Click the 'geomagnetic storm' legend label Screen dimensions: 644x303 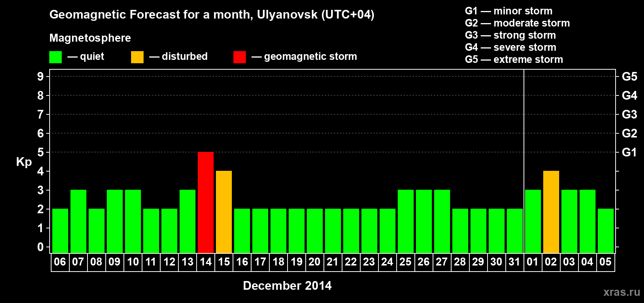coord(310,56)
